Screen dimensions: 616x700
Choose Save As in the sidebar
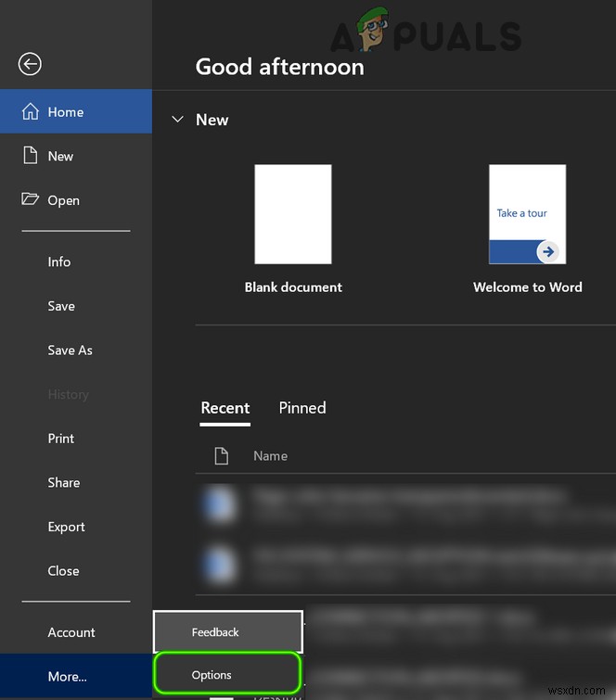pyautogui.click(x=76, y=350)
